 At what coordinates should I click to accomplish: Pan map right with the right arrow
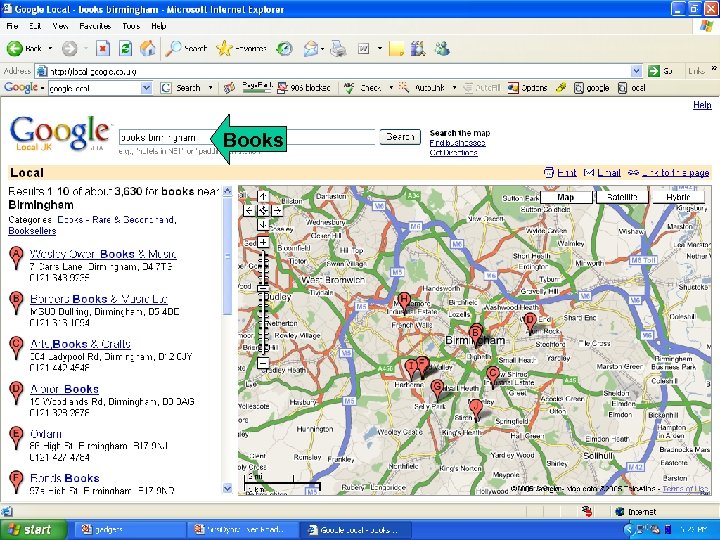277,211
